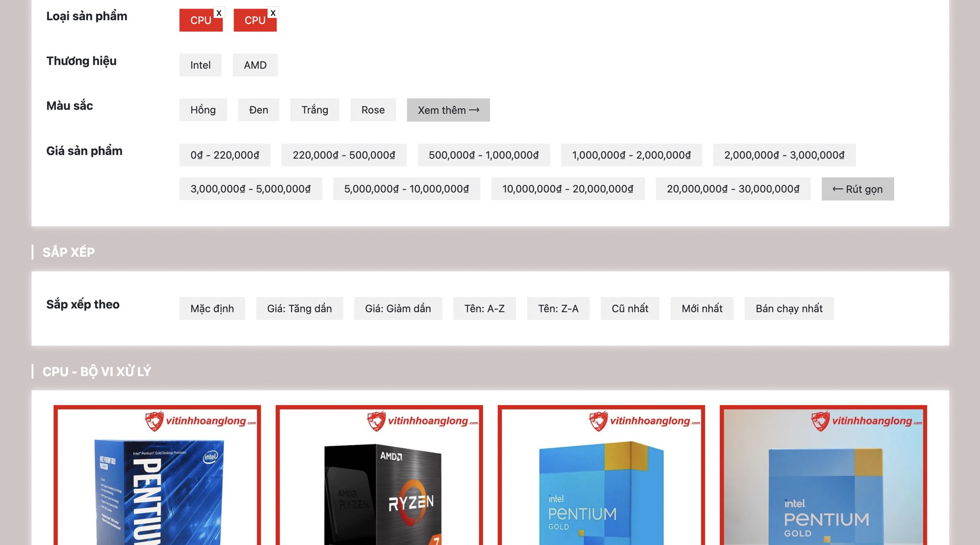Remove the first CPU filter tag
This screenshot has height=545, width=980.
[219, 13]
